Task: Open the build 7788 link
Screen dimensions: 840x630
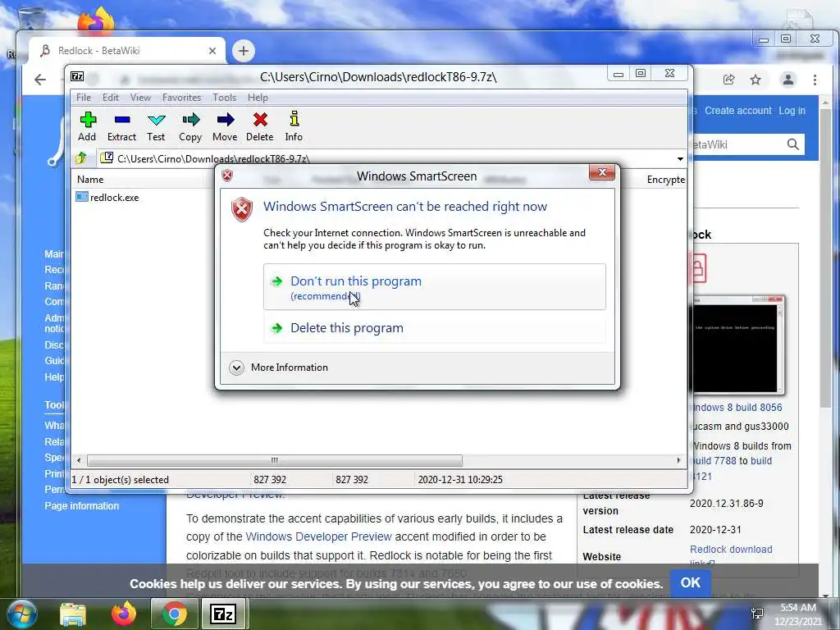Action: tap(714, 461)
